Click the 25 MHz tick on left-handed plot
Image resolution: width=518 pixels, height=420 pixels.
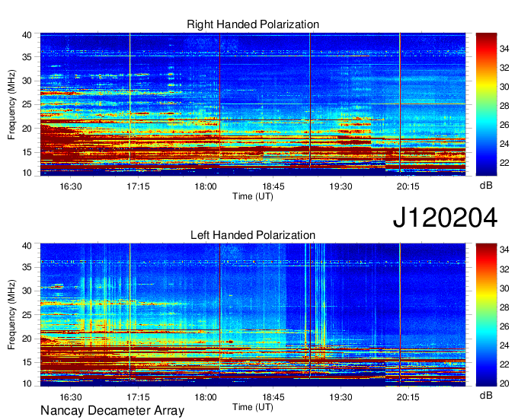27,315
